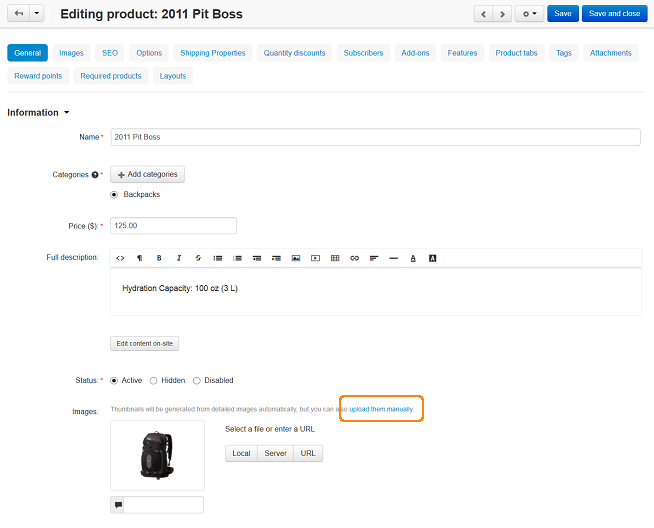Toggle strikethrough in description editor
654x528 pixels.
click(x=198, y=258)
